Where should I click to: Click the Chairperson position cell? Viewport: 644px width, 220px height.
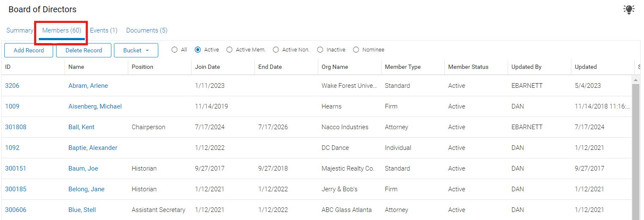tap(149, 127)
